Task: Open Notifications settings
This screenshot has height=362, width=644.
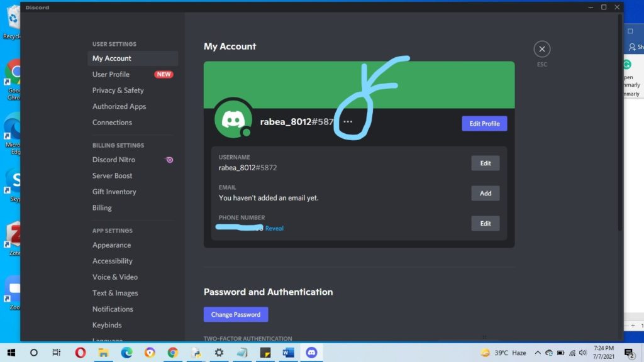Action: pyautogui.click(x=133, y=309)
